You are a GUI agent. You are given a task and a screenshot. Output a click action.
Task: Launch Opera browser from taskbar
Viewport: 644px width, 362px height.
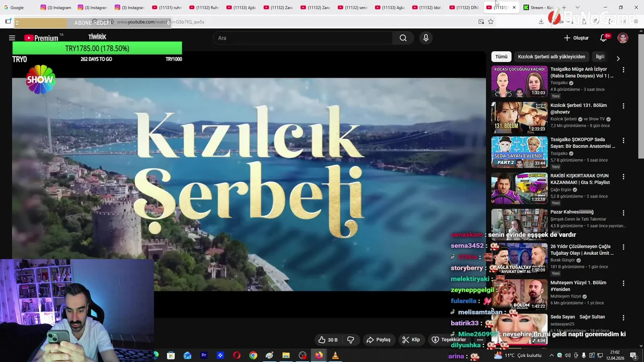236,355
